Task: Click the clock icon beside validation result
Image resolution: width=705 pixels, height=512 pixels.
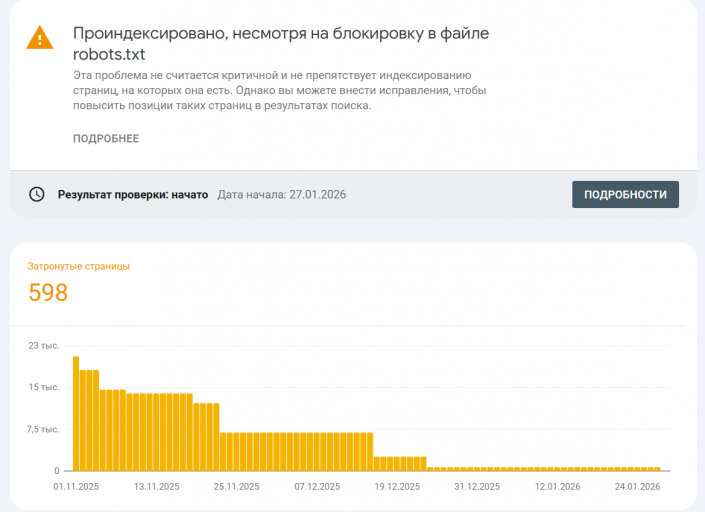Action: (37, 194)
